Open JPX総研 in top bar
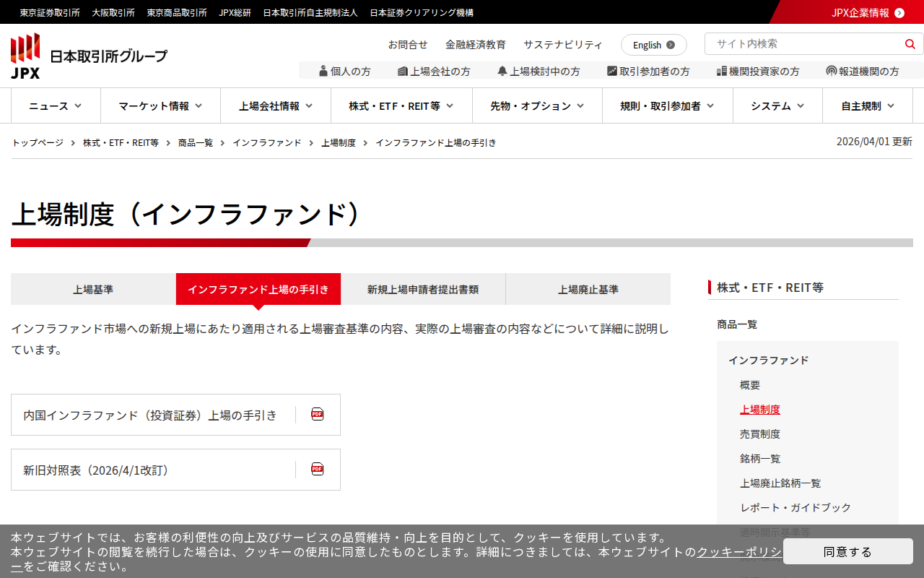924x578 pixels. 235,13
